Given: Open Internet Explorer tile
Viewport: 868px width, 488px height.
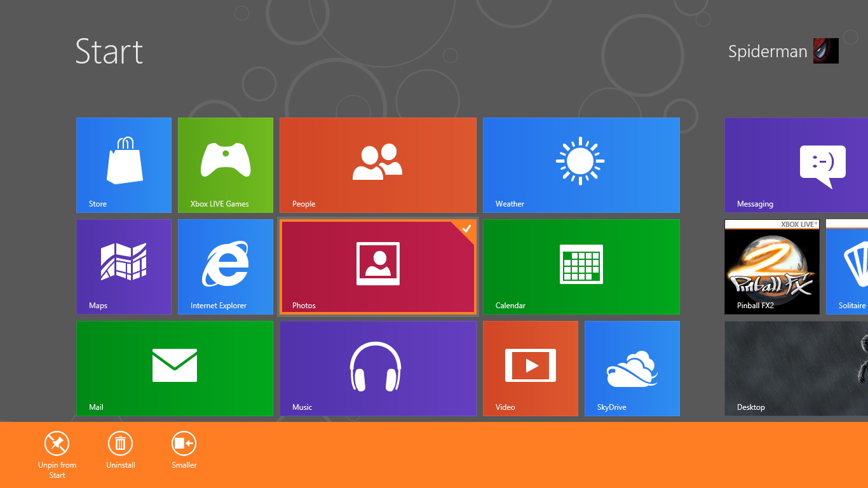Looking at the screenshot, I should pyautogui.click(x=226, y=267).
